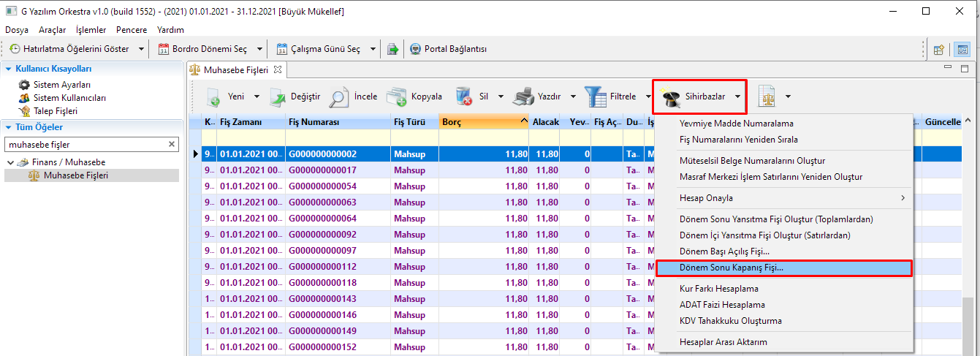Sort by the Borç column header

pyautogui.click(x=484, y=122)
